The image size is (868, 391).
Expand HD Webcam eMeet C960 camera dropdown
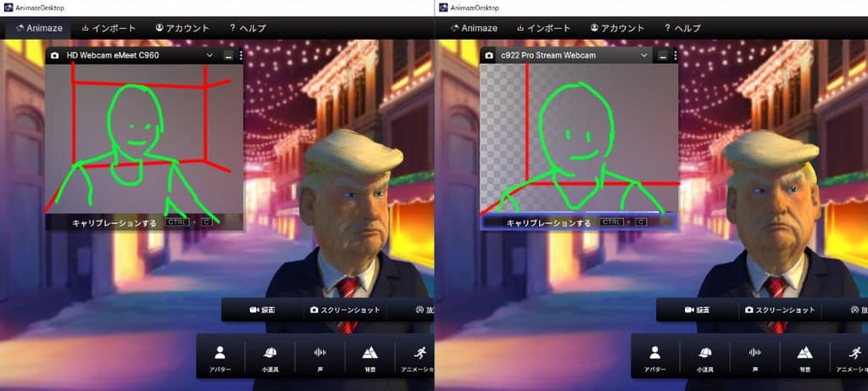(x=209, y=56)
